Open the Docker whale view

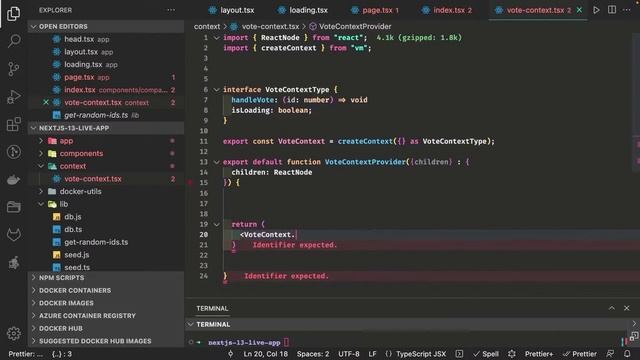13,180
